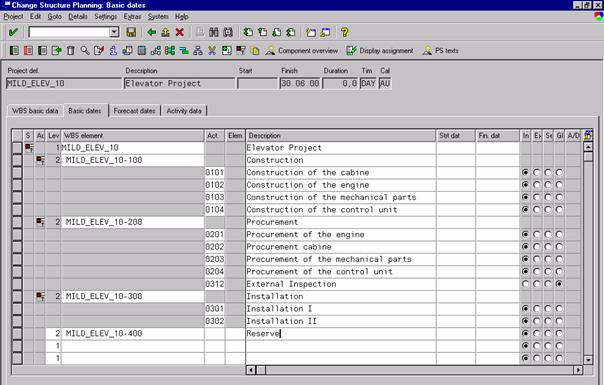This screenshot has height=385, width=604.
Task: Click the trash can delete icon
Action: point(70,50)
